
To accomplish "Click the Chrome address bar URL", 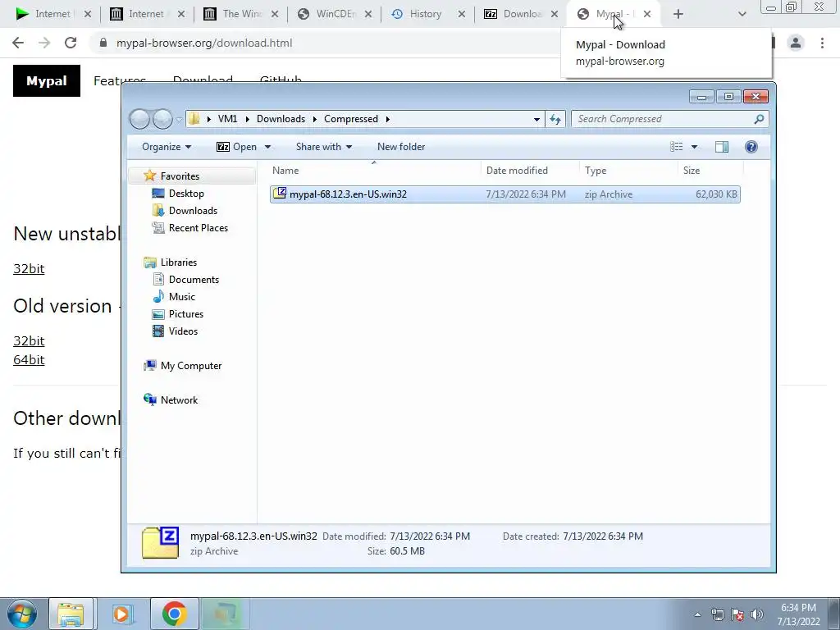I will pyautogui.click(x=204, y=43).
